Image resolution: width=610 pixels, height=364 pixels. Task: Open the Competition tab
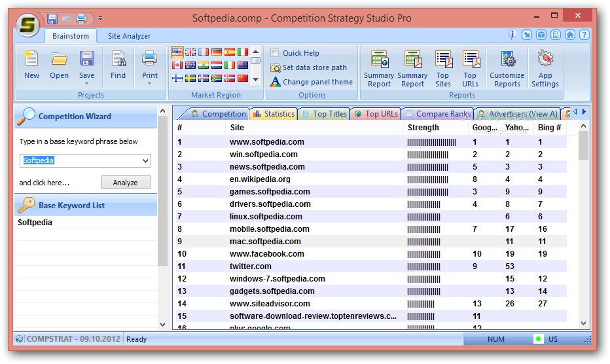pos(219,114)
